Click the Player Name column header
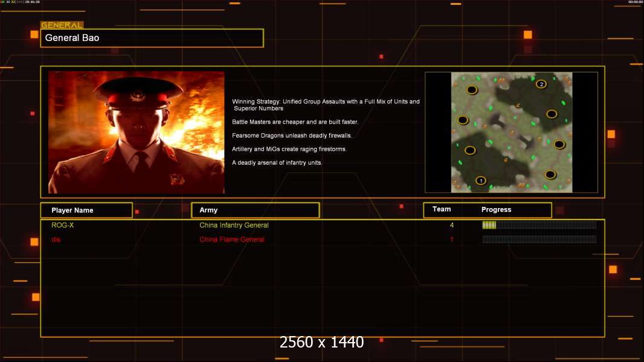The height and width of the screenshot is (362, 644). click(x=86, y=211)
